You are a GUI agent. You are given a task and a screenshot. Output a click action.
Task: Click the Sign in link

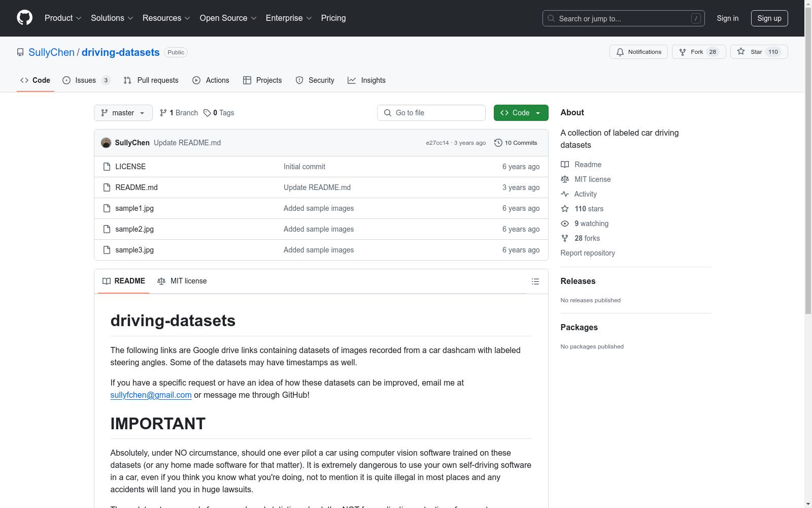coord(728,18)
